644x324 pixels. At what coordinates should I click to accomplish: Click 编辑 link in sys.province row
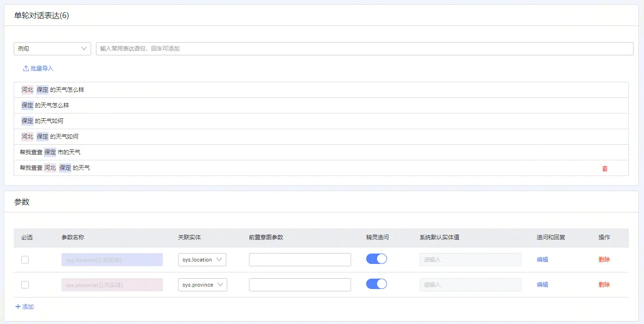(542, 285)
